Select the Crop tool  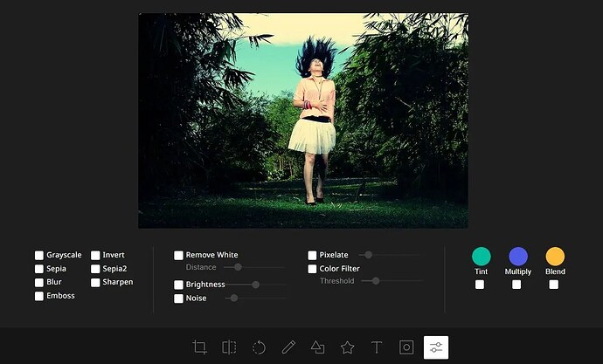(x=199, y=347)
